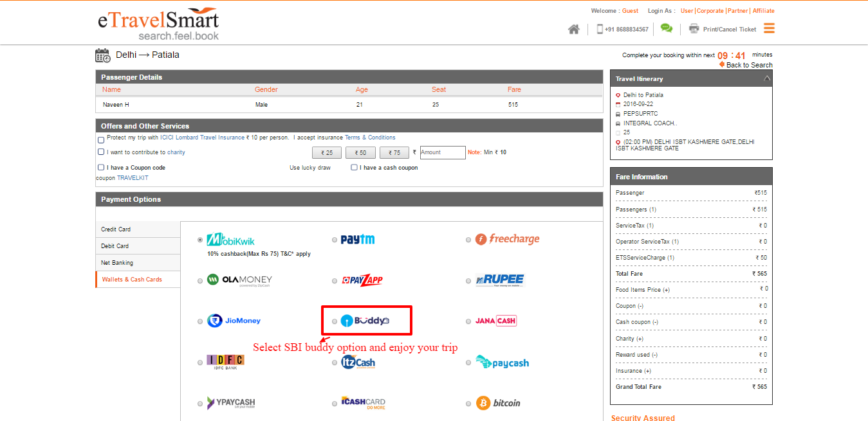This screenshot has height=421, width=868.
Task: Select the MobiKwik radio button
Action: tap(200, 240)
